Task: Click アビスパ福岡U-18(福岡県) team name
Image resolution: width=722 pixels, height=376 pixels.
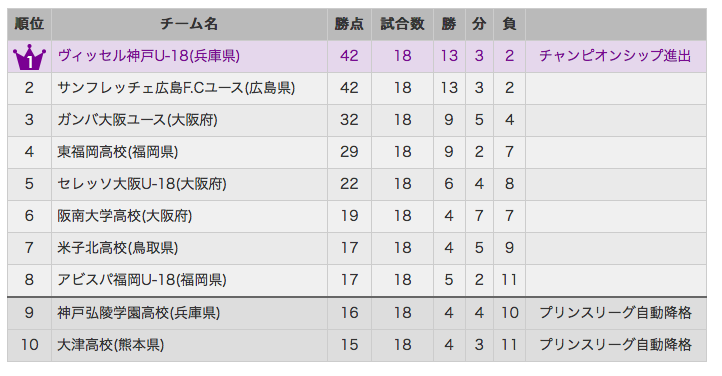Action: coord(142,279)
